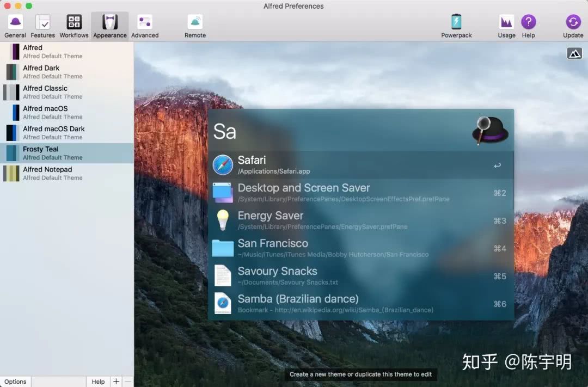Click the Samba wikipedia bookmark URL subtitle

[335, 310]
